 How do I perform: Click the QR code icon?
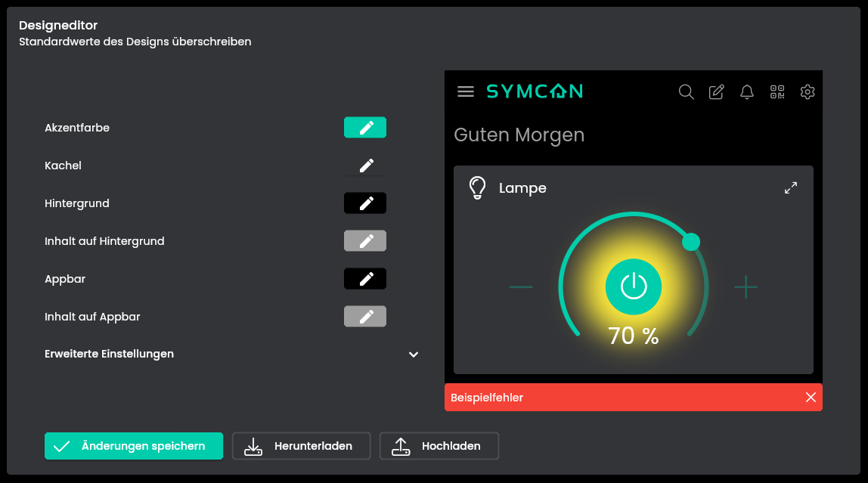coord(777,92)
